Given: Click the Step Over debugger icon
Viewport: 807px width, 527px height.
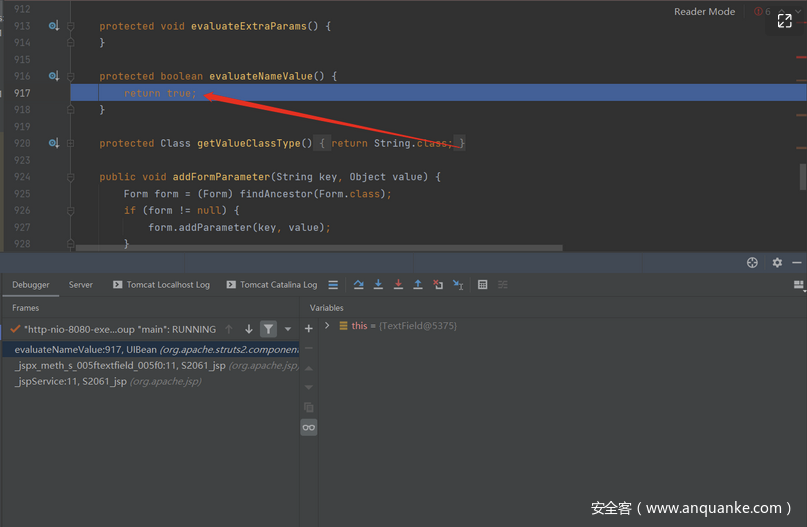Looking at the screenshot, I should tap(359, 285).
